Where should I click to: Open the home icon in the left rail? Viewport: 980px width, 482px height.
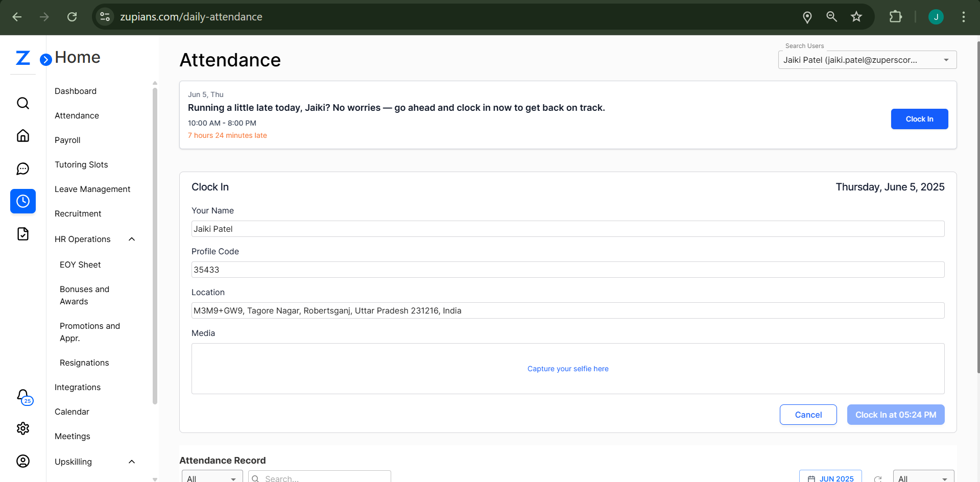(x=23, y=135)
